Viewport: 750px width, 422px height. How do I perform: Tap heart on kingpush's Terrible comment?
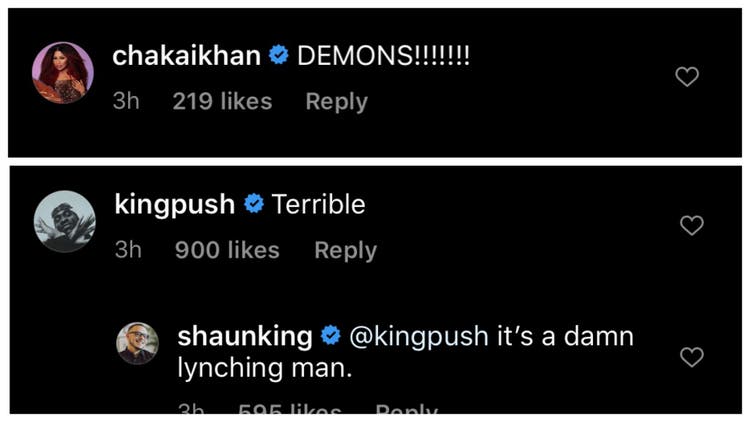691,226
